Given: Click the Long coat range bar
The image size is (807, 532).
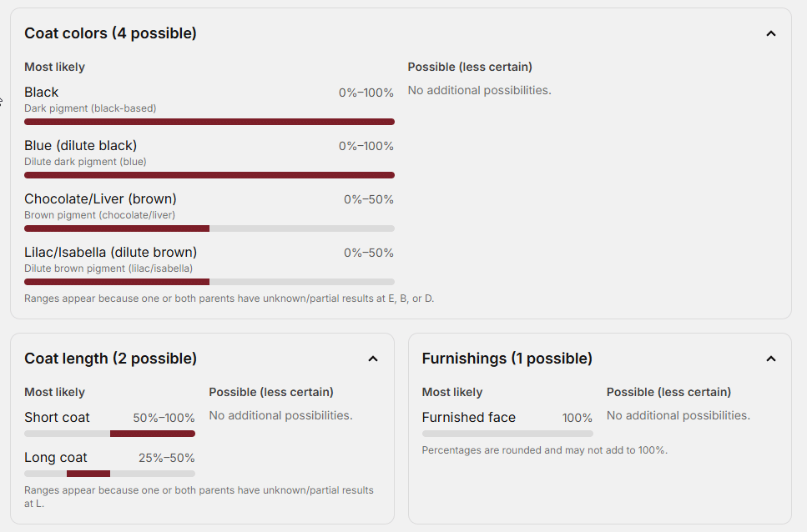Looking at the screenshot, I should tap(109, 474).
